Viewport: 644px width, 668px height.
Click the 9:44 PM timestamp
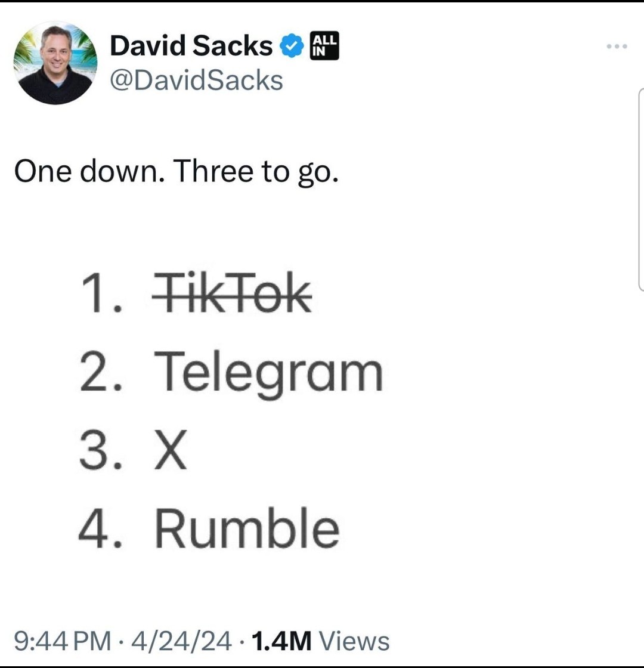(63, 641)
